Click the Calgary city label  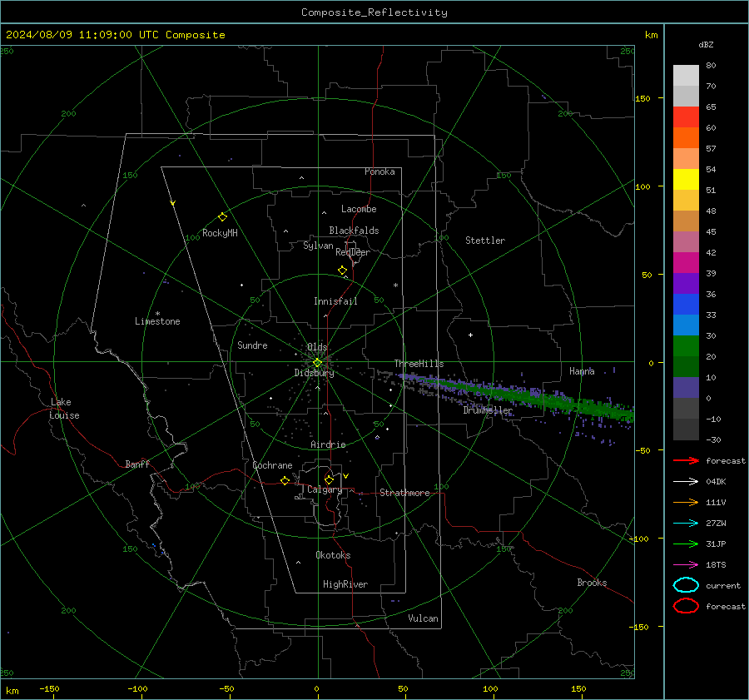coord(325,489)
